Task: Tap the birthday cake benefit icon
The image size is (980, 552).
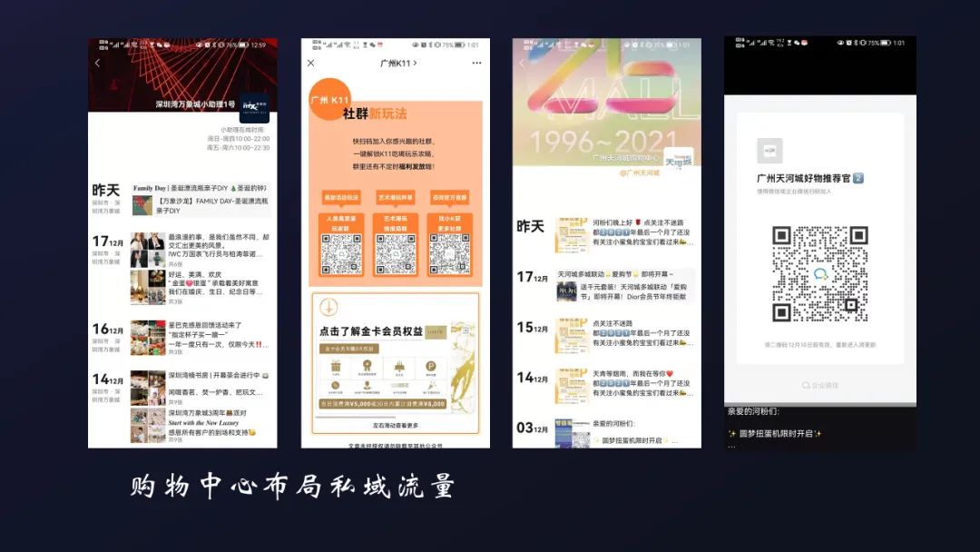Action: (x=398, y=366)
